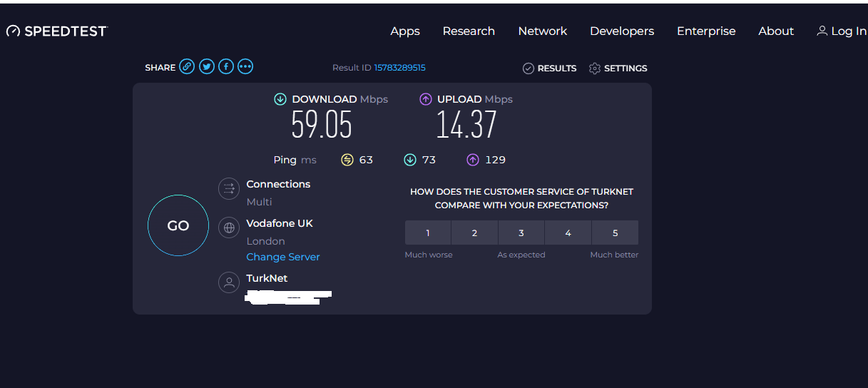Open RESULTS history
This screenshot has width=868, height=388.
click(557, 68)
